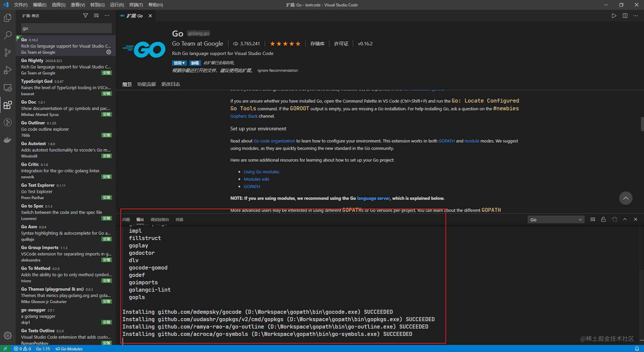Click the 卸载 button to uninstall Go
644x352 pixels.
[195, 63]
